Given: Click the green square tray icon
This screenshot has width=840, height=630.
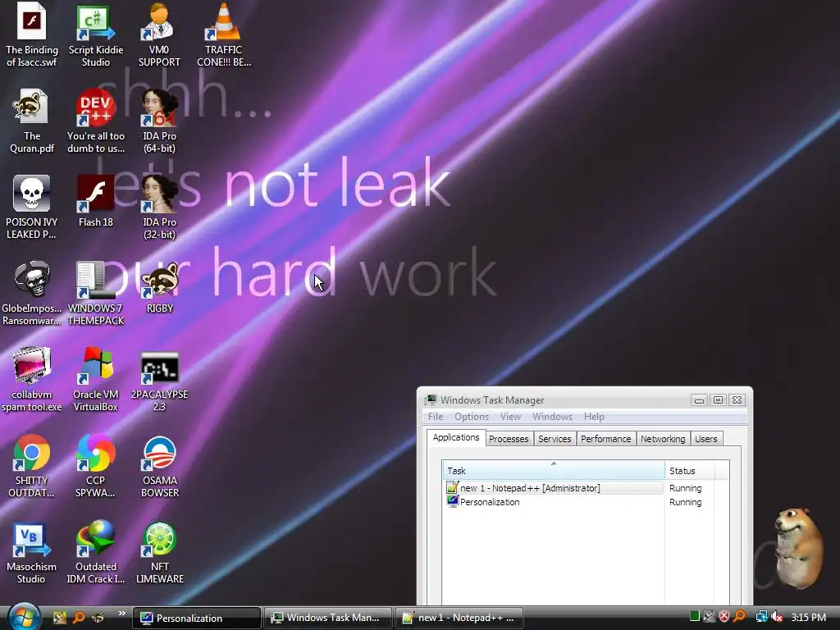Looking at the screenshot, I should point(694,617).
